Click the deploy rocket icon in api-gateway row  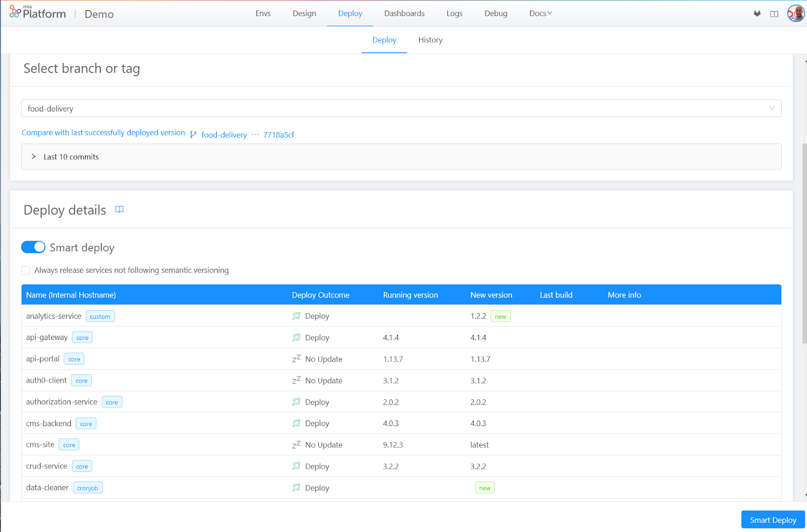click(297, 337)
